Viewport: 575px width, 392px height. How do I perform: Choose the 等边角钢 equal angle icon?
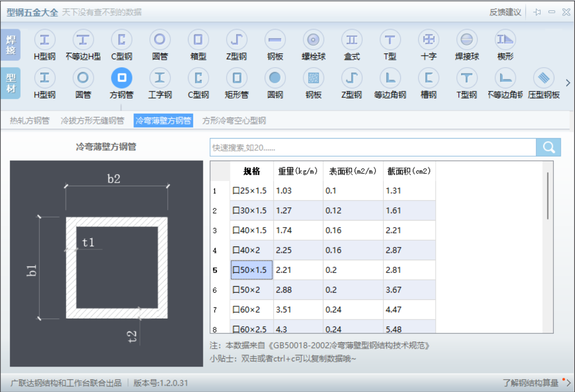pyautogui.click(x=390, y=78)
